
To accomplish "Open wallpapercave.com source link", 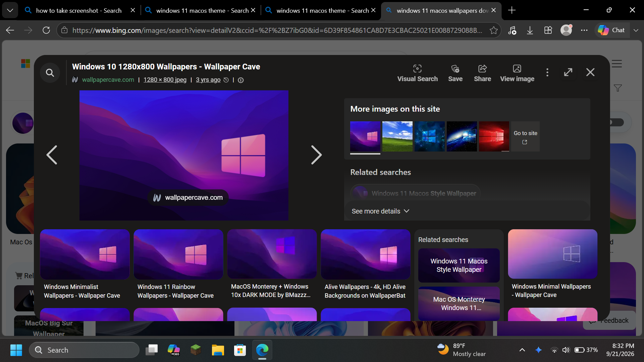I will coord(108,80).
